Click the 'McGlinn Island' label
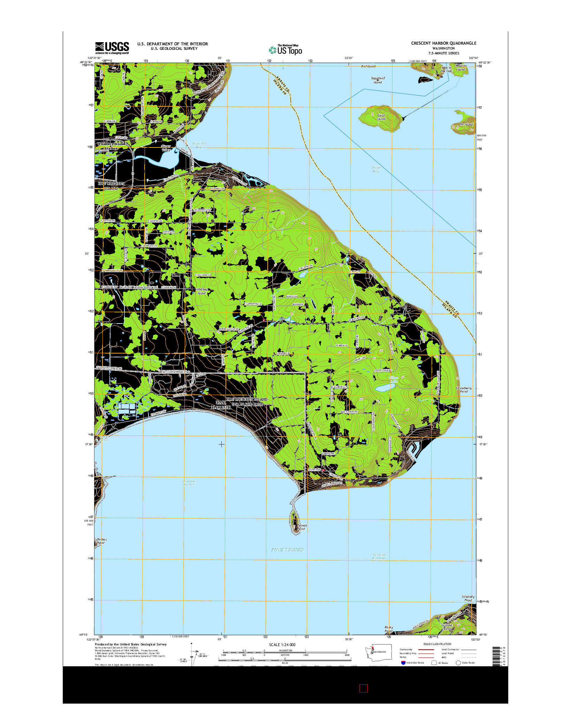Screen dimensions: 571x728 pos(461,67)
